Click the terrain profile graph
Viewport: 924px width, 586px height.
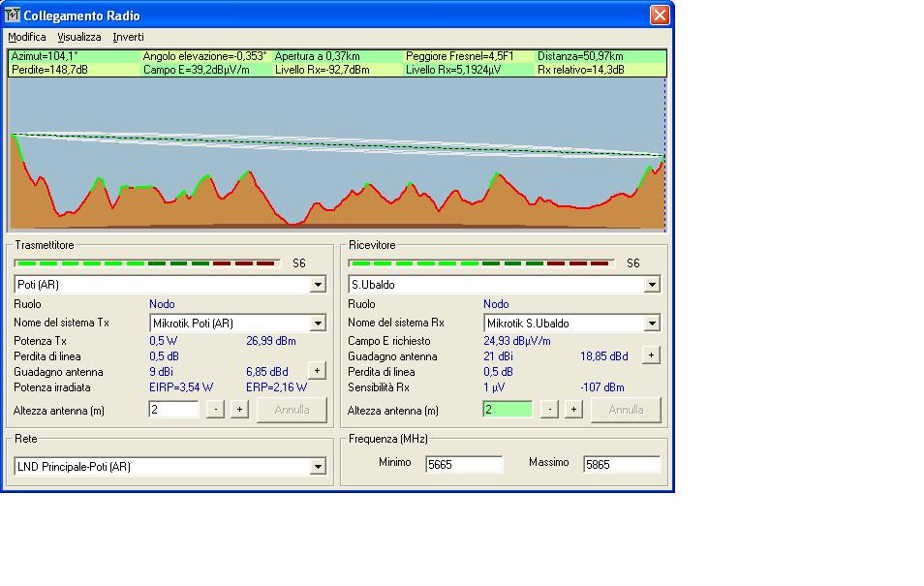click(x=337, y=154)
